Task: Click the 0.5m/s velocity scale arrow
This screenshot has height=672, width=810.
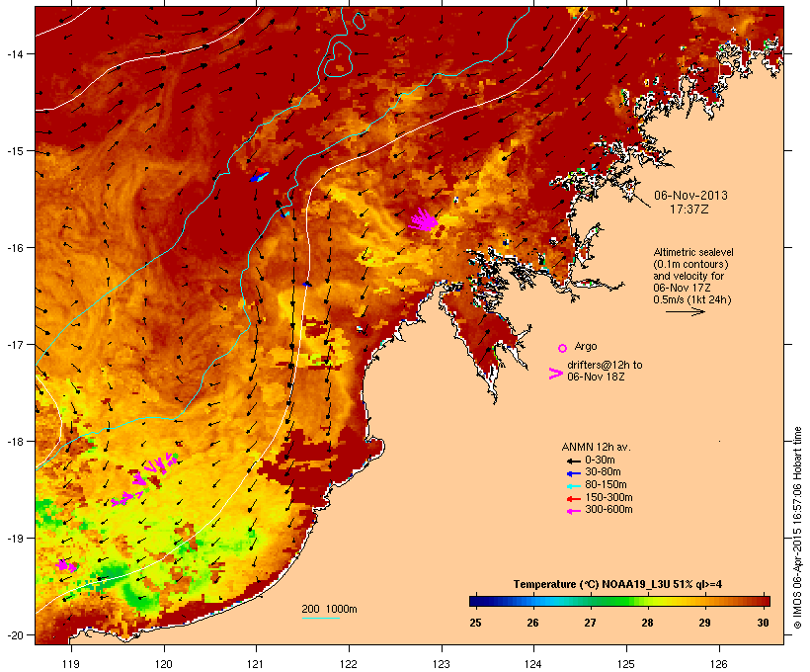Action: point(686,311)
